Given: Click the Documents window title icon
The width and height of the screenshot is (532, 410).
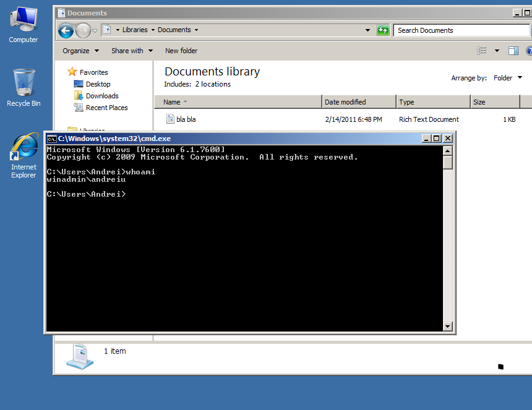Looking at the screenshot, I should pos(61,13).
